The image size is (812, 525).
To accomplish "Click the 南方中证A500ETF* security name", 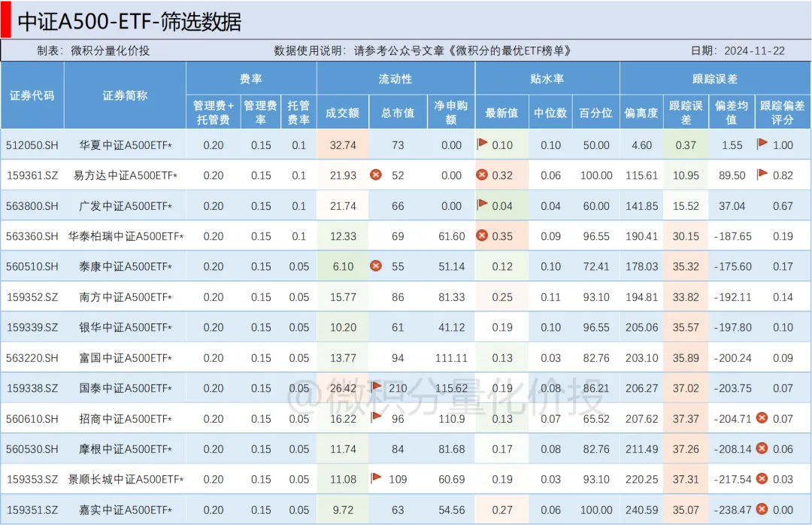I will tap(125, 297).
